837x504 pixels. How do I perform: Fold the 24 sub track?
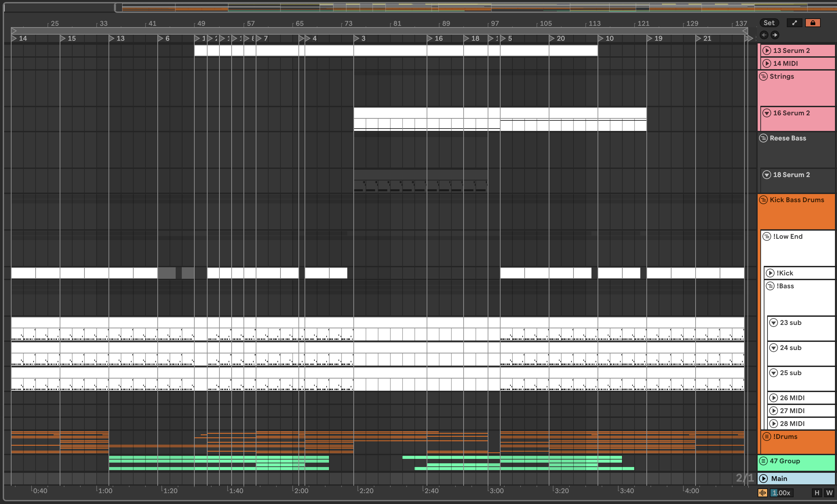pos(774,348)
